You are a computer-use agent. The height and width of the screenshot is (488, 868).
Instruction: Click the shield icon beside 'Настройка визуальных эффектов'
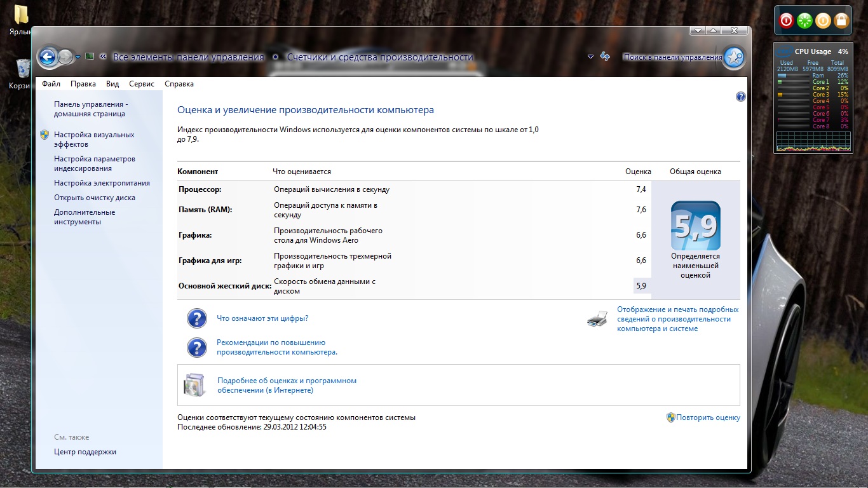[44, 135]
